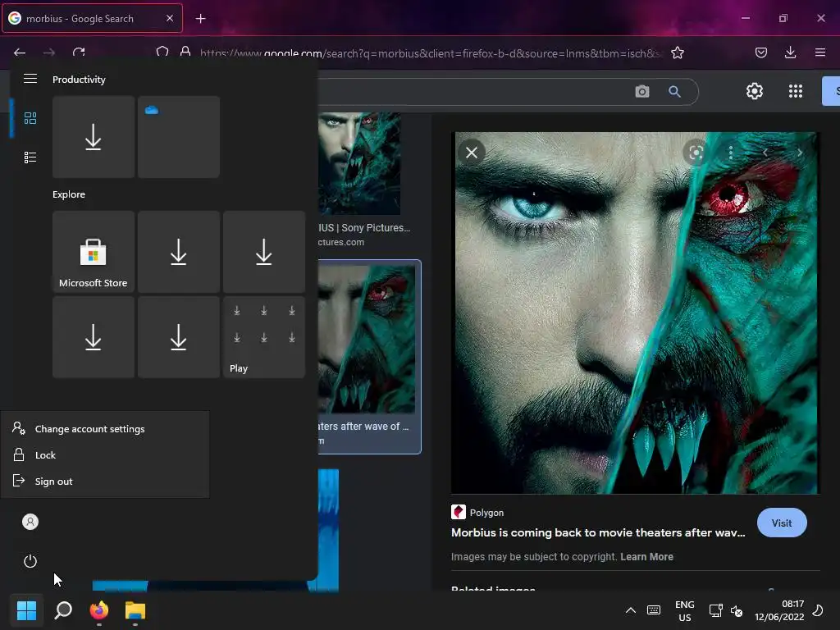Open taskbar Search magnifier

tap(63, 610)
